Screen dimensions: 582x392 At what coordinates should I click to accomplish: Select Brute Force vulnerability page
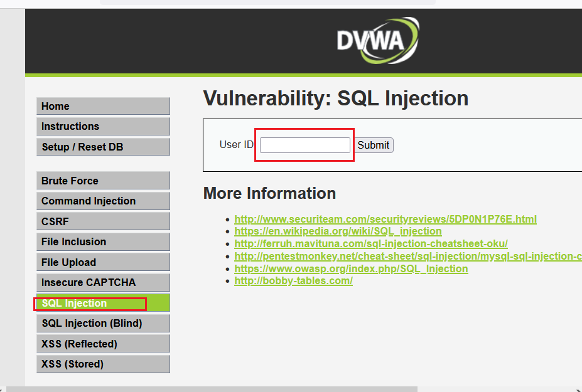click(x=103, y=181)
